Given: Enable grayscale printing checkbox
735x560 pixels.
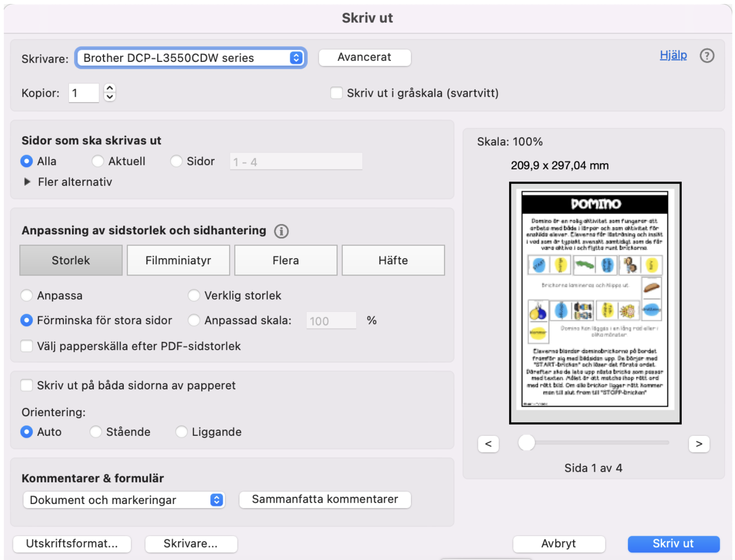Looking at the screenshot, I should 336,93.
